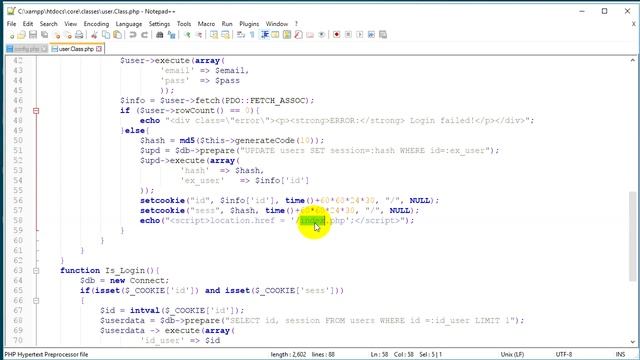Screen dimensions: 640x360
Task: Open the Macro menu
Action: click(206, 24)
